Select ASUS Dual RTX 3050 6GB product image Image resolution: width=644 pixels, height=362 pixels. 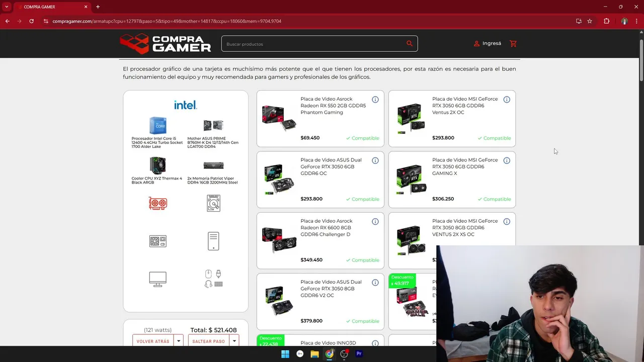[279, 179]
